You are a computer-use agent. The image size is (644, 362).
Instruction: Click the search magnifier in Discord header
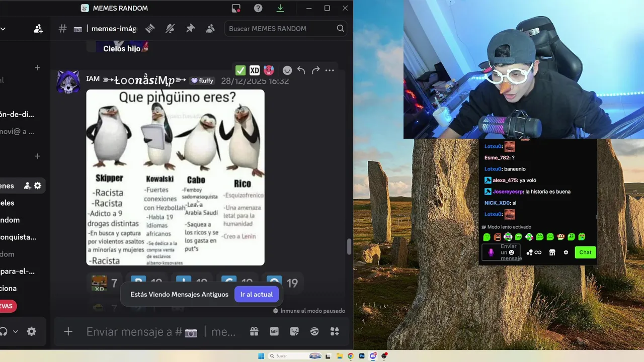coord(341,29)
